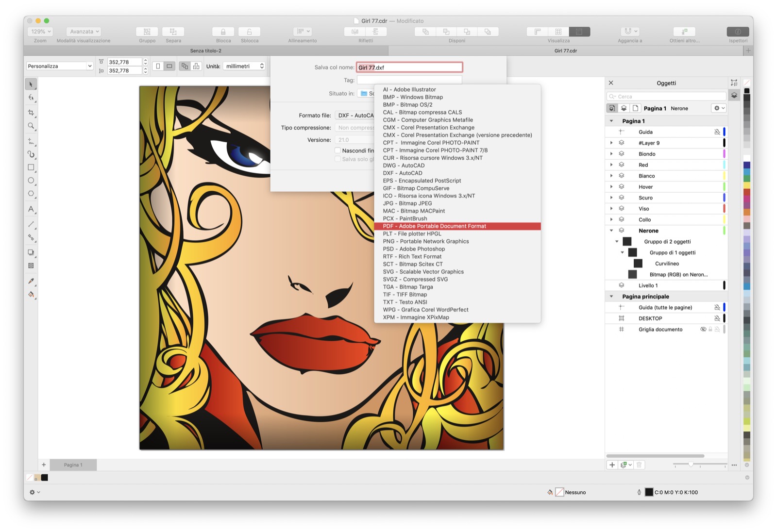
Task: Click the Blocca lock icon
Action: 223,32
